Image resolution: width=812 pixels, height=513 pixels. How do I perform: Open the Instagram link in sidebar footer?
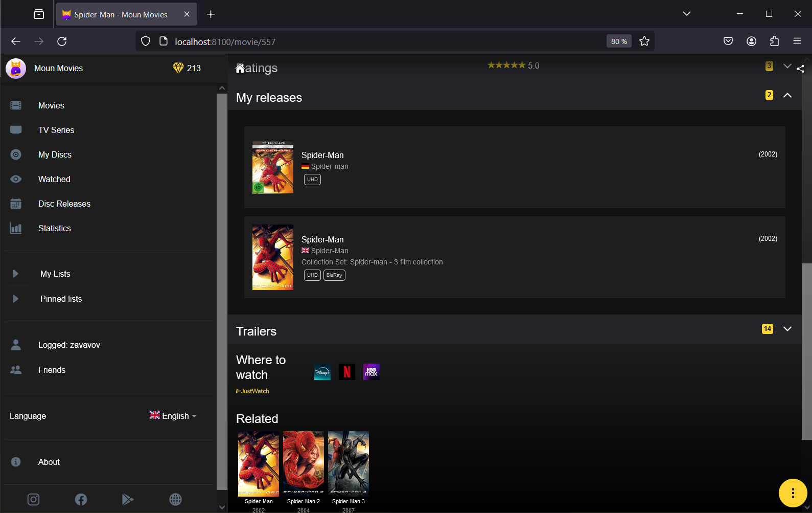[33, 499]
